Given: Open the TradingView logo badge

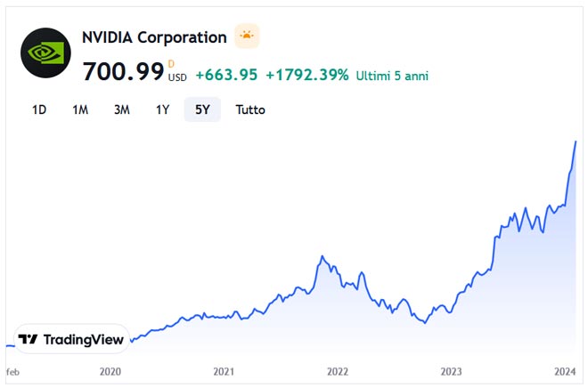Looking at the screenshot, I should 71,339.
